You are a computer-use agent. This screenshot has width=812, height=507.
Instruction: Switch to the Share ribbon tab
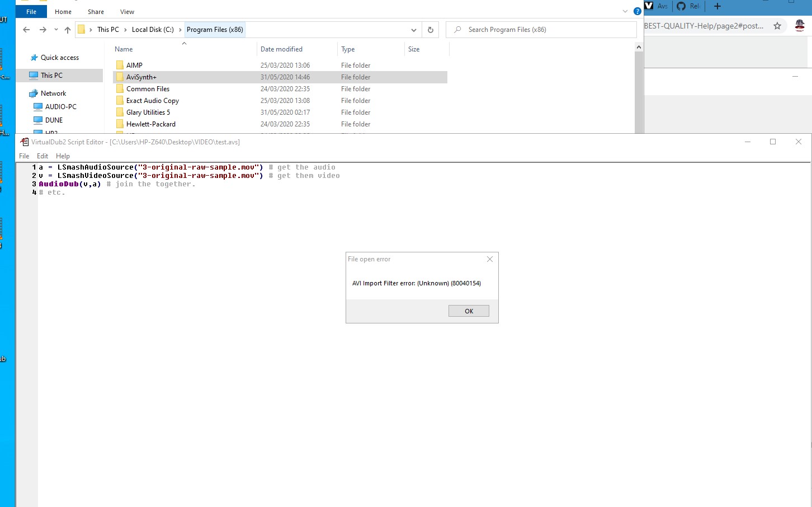[x=96, y=12]
